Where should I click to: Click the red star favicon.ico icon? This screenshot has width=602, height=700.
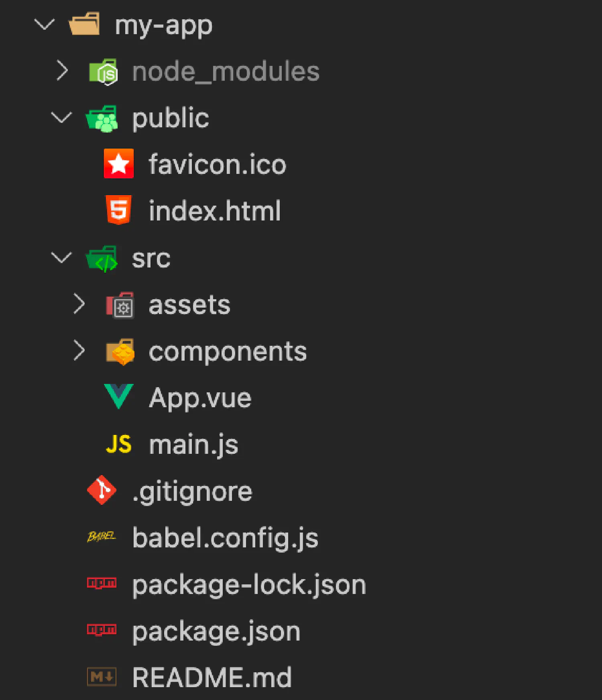tap(118, 163)
